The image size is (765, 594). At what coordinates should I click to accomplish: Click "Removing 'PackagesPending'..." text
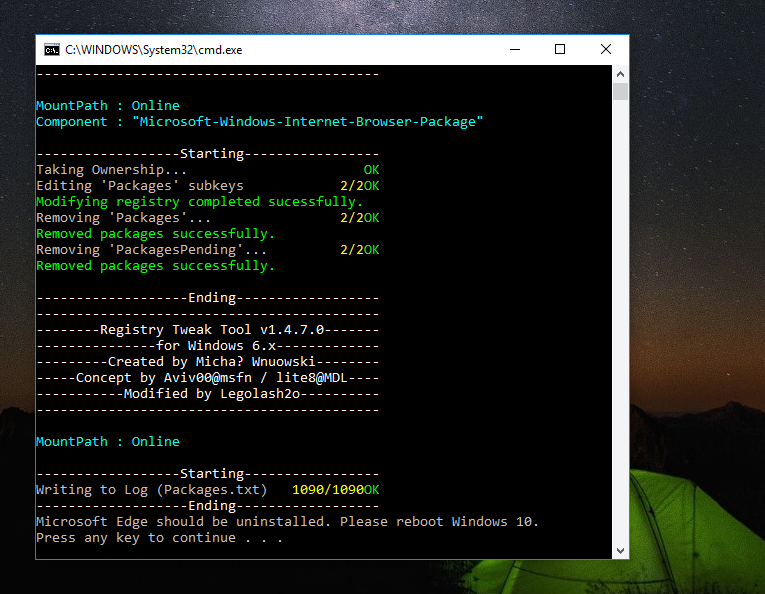[x=152, y=250]
